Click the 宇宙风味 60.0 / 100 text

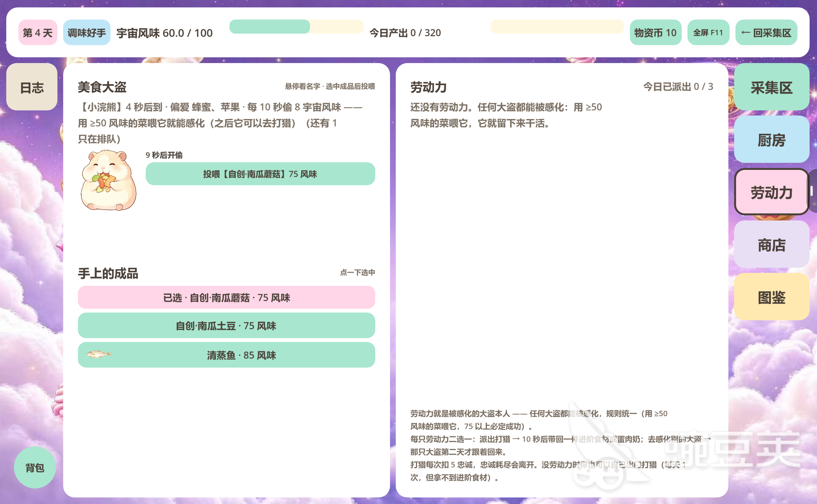164,33
